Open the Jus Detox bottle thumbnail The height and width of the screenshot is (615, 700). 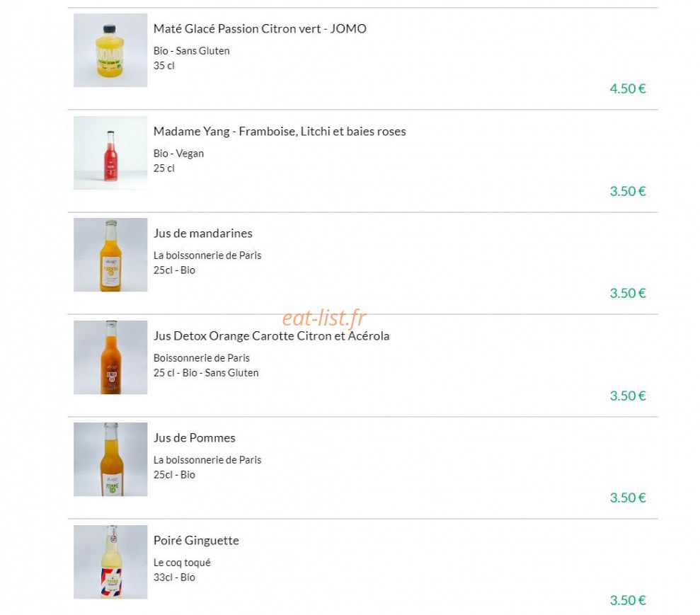pyautogui.click(x=110, y=357)
